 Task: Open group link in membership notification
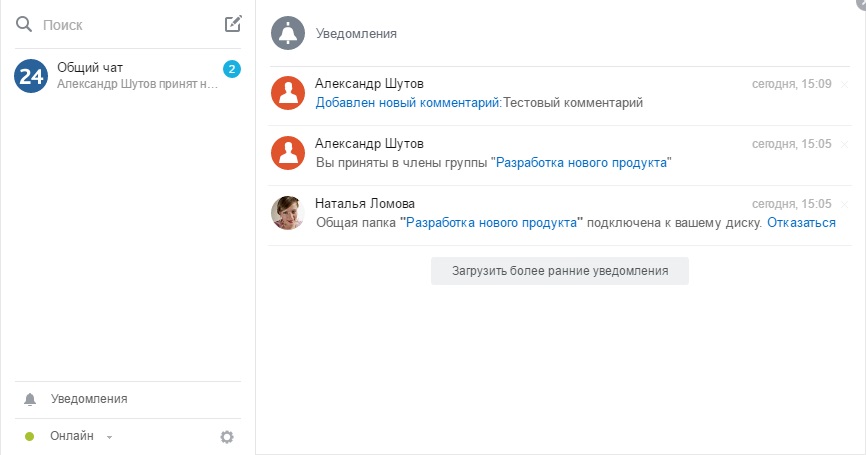point(583,162)
